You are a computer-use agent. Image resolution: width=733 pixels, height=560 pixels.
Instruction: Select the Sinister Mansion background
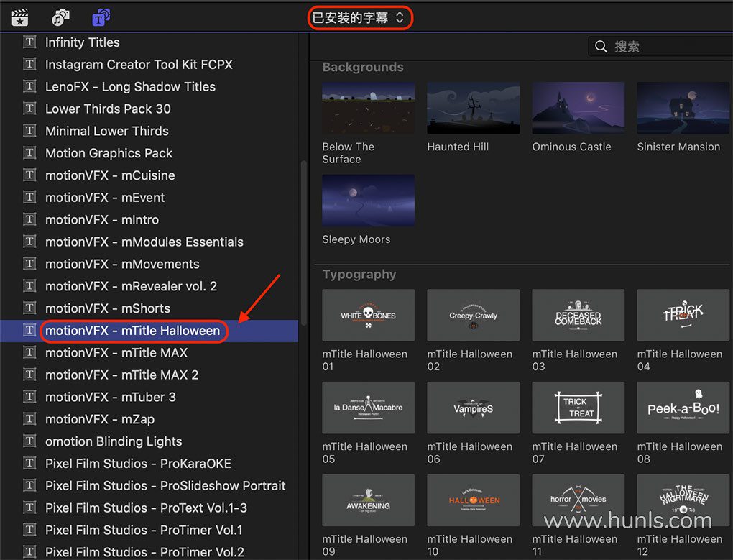coord(683,108)
